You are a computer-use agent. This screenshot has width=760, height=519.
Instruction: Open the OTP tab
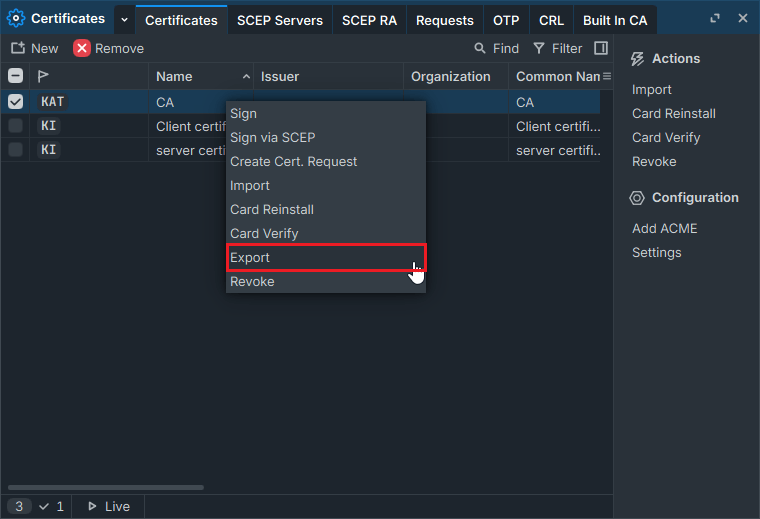(506, 20)
